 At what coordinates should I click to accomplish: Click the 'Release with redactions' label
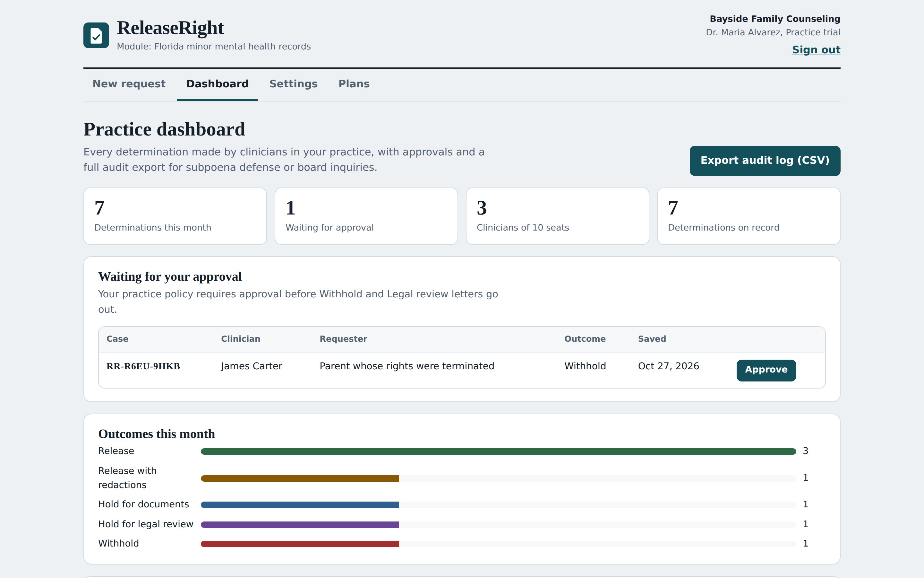click(127, 478)
